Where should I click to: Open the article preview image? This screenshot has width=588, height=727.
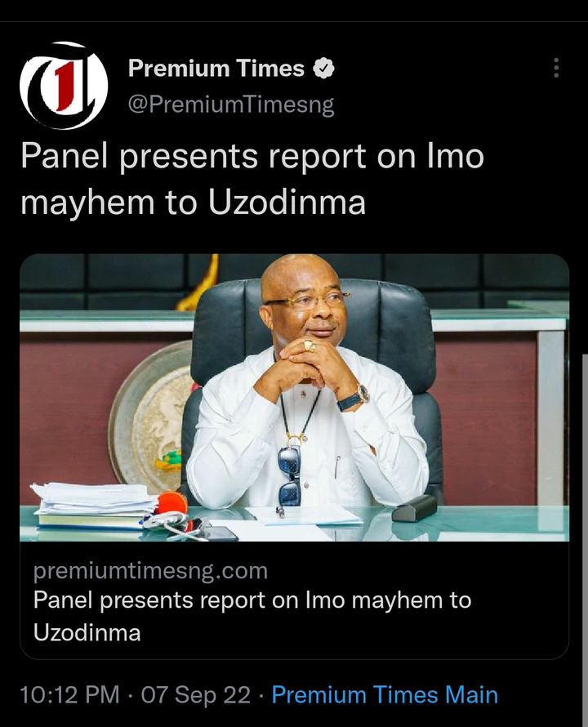pos(294,397)
